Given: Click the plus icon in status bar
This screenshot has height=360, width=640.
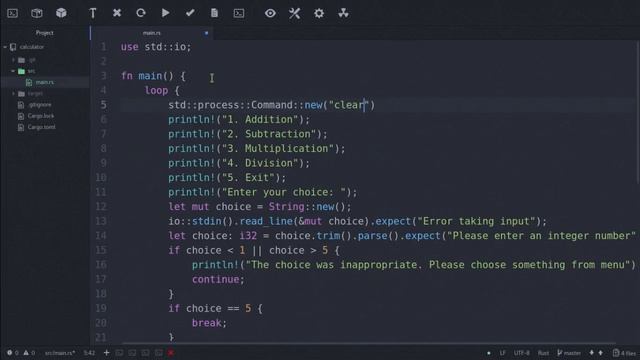Looking at the screenshot, I should tap(107, 353).
